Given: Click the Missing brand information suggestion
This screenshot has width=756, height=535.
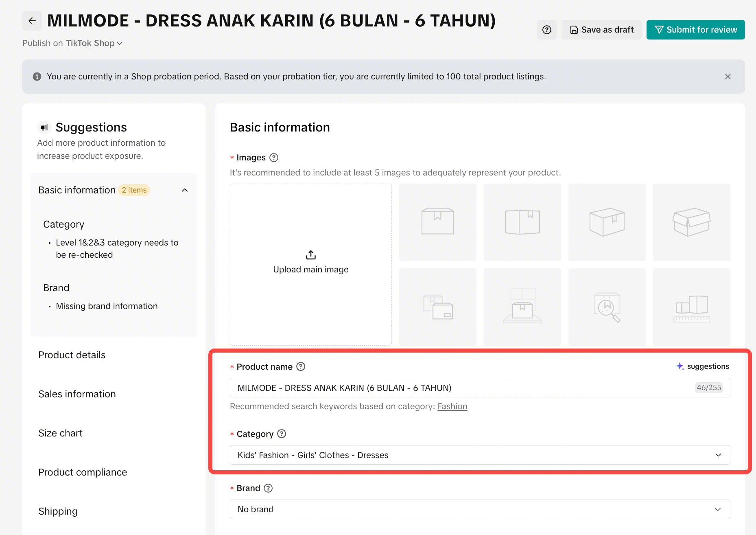Looking at the screenshot, I should 107,306.
